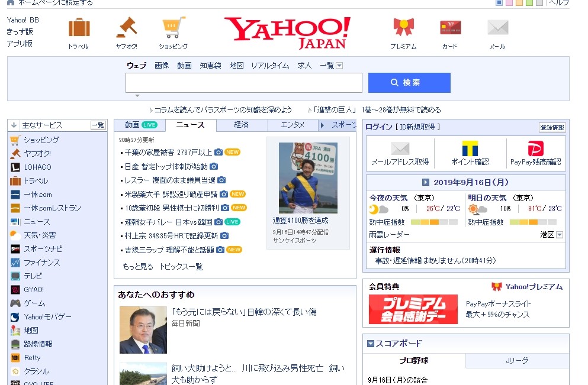Open 雨雲レーダー link
The width and height of the screenshot is (588, 385).
[389, 235]
